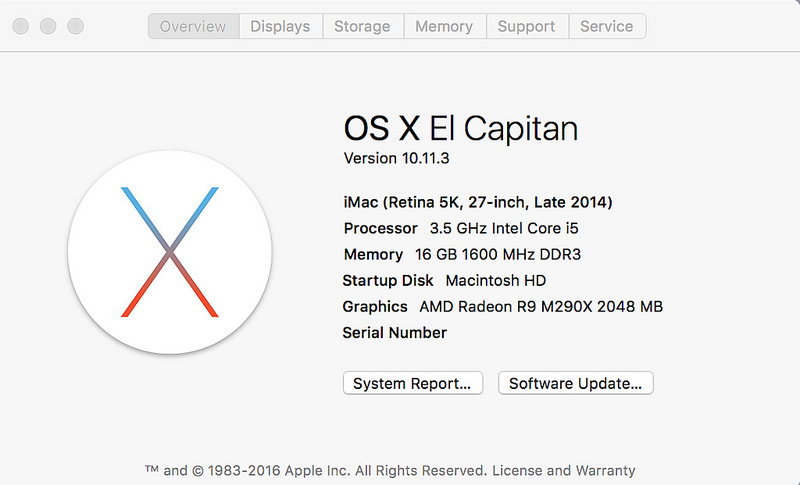This screenshot has width=800, height=485.
Task: Switch to the Displays tab
Action: point(280,27)
